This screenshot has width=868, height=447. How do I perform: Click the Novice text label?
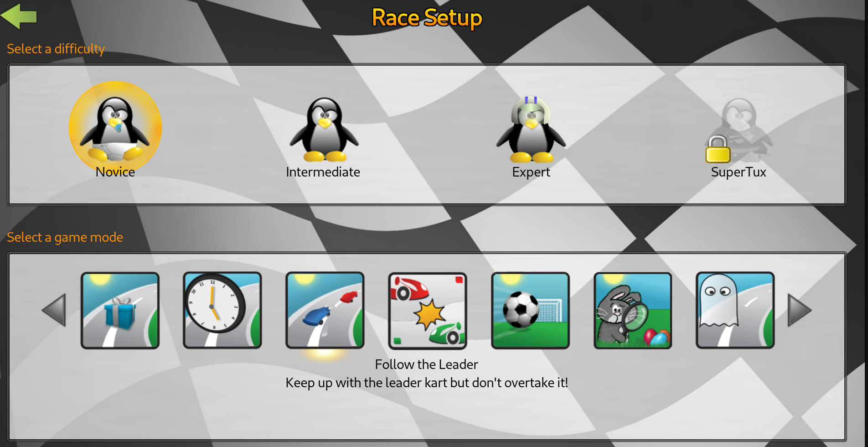[x=115, y=172]
